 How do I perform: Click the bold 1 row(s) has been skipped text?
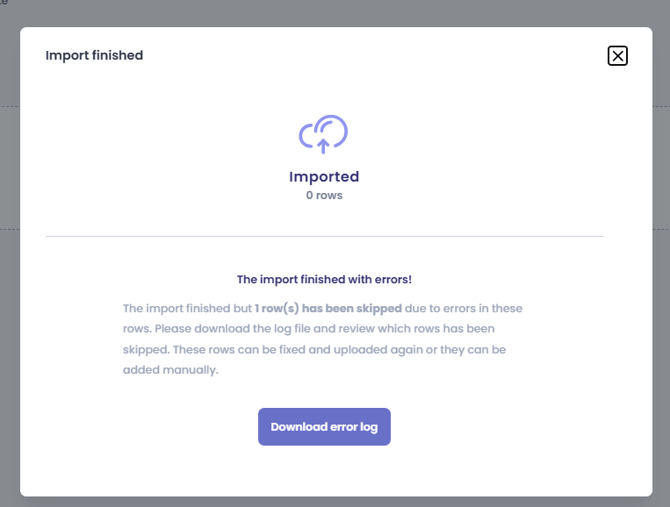click(x=328, y=308)
